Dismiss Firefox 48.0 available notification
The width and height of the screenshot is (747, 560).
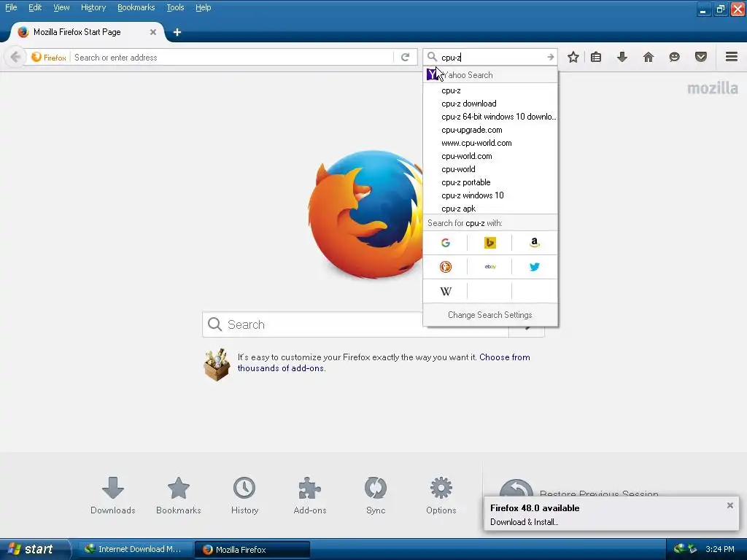[x=729, y=505]
